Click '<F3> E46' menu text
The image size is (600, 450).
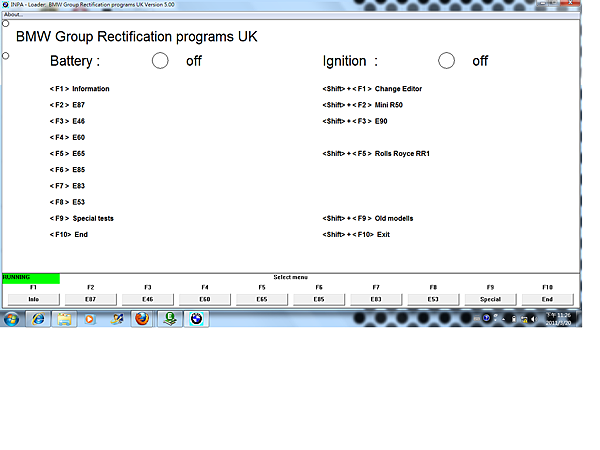[67, 121]
